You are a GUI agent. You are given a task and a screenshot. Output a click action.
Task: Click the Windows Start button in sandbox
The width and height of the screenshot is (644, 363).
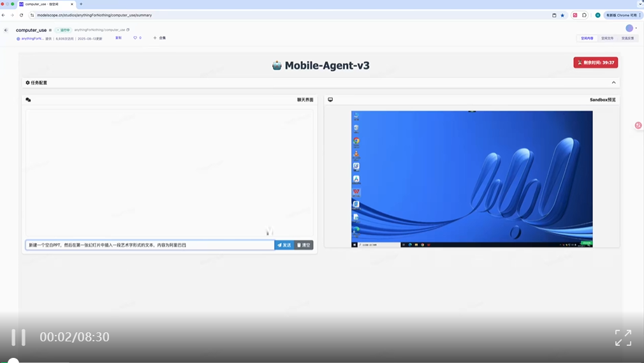355,244
